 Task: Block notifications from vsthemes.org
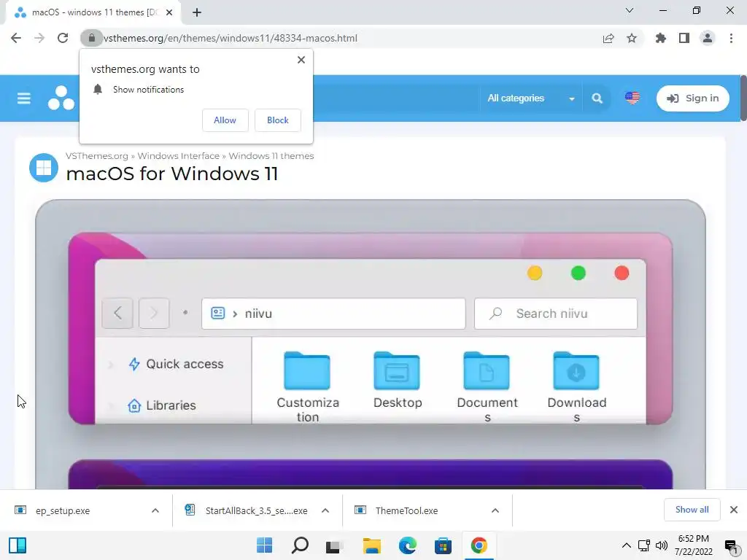click(x=278, y=120)
